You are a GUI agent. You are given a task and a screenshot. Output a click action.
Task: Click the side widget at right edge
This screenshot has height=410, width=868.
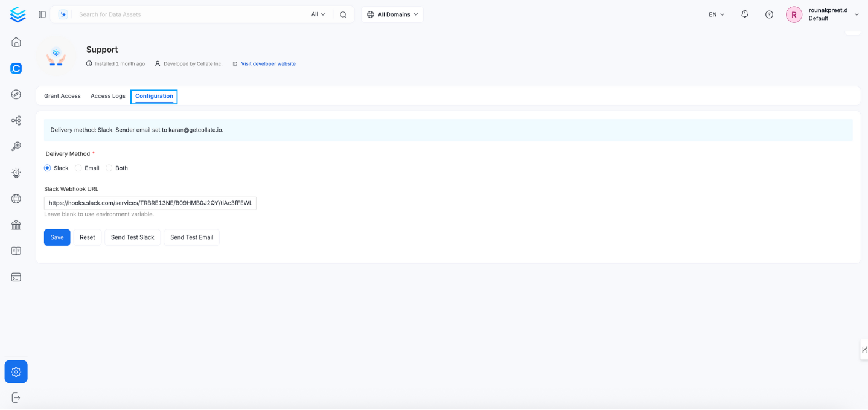click(x=864, y=350)
